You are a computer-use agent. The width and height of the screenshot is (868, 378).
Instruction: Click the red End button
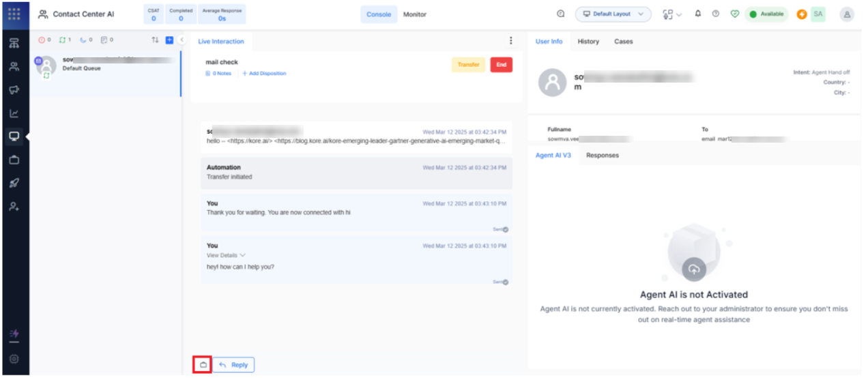tap(501, 65)
